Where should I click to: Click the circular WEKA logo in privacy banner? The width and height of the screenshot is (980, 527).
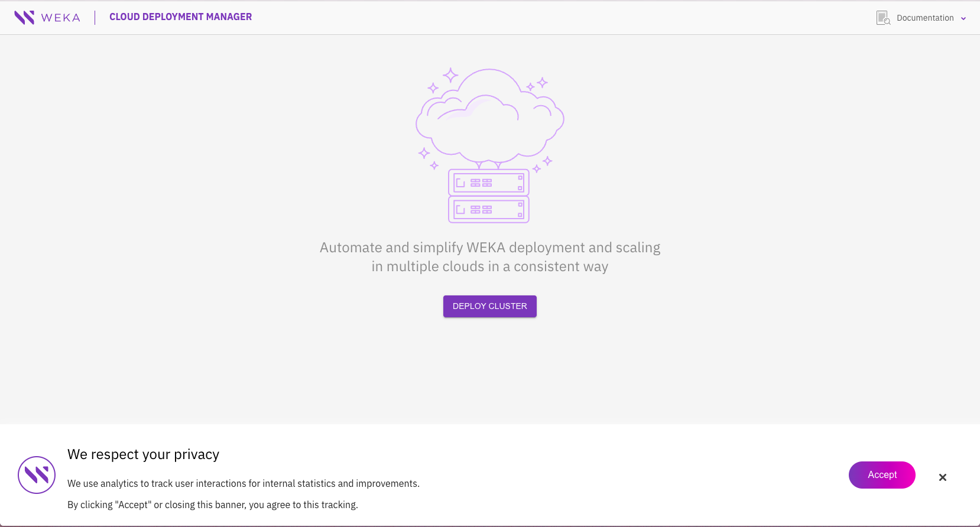tap(37, 475)
